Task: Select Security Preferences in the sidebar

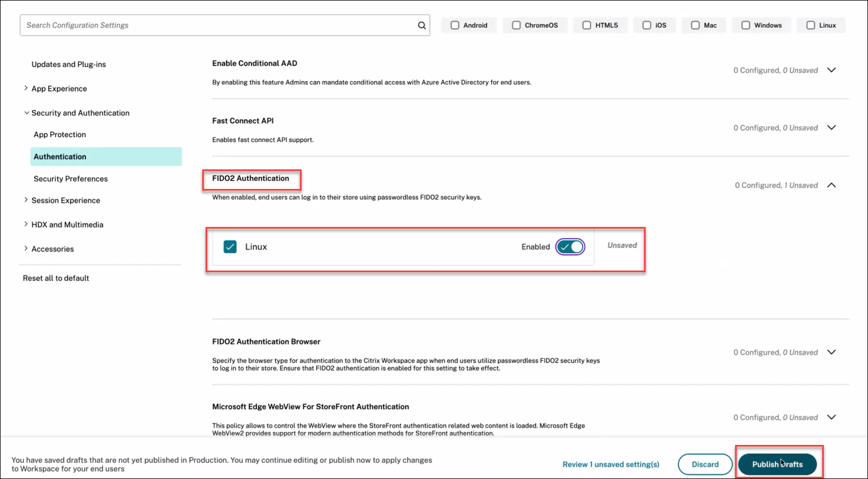Action: click(x=70, y=178)
